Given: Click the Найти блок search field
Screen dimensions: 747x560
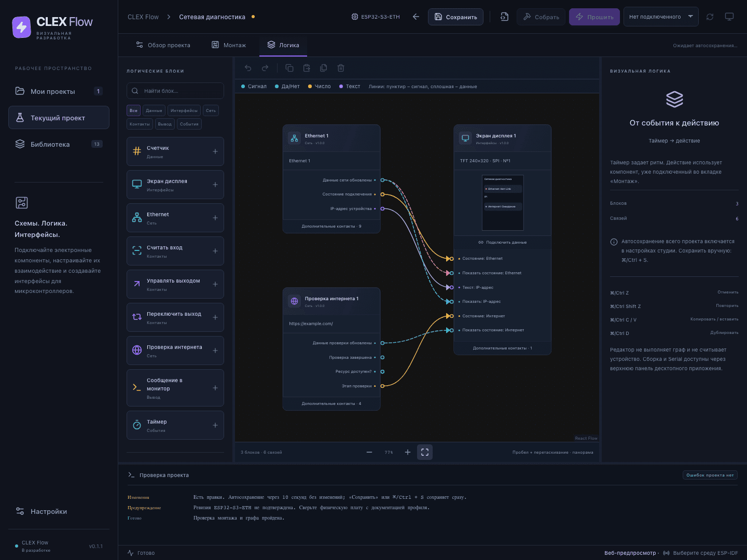Looking at the screenshot, I should (x=175, y=91).
